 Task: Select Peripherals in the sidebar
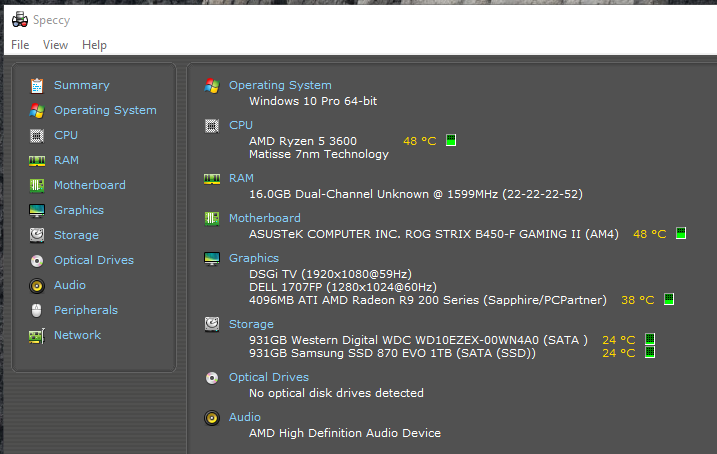coord(86,310)
